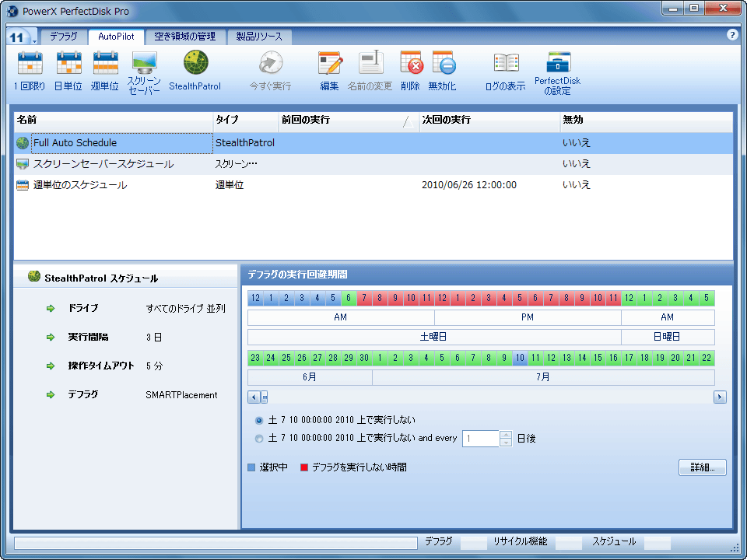Screen dimensions: 747x560
Task: Open PerfectDiskの設定 settings
Action: click(557, 72)
